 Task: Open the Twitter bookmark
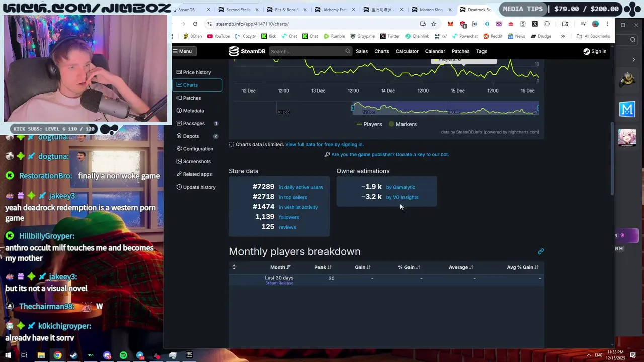click(x=390, y=36)
